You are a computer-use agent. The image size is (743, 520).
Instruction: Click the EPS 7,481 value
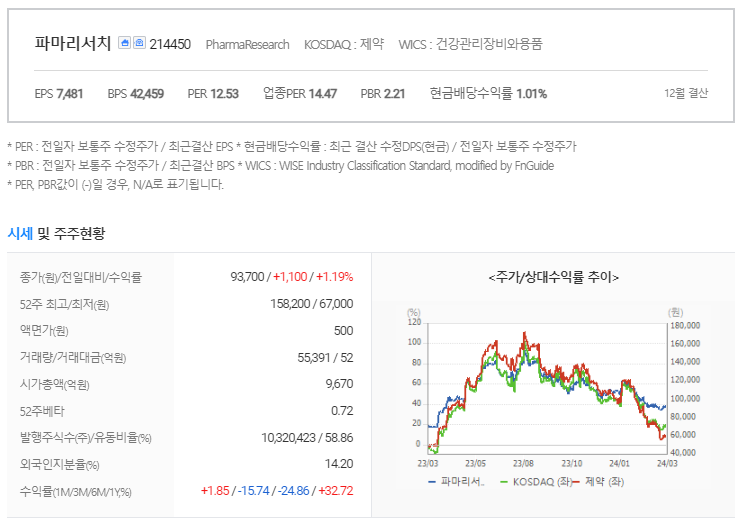pyautogui.click(x=59, y=94)
